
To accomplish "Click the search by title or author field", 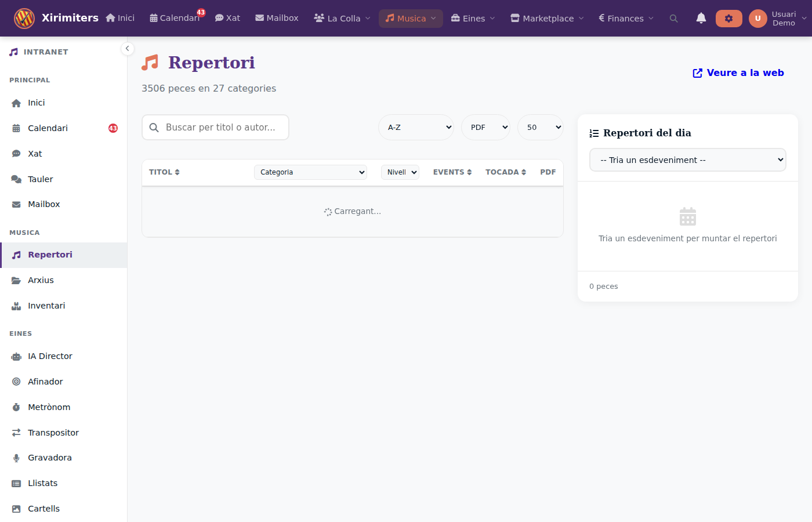I will 220,128.
